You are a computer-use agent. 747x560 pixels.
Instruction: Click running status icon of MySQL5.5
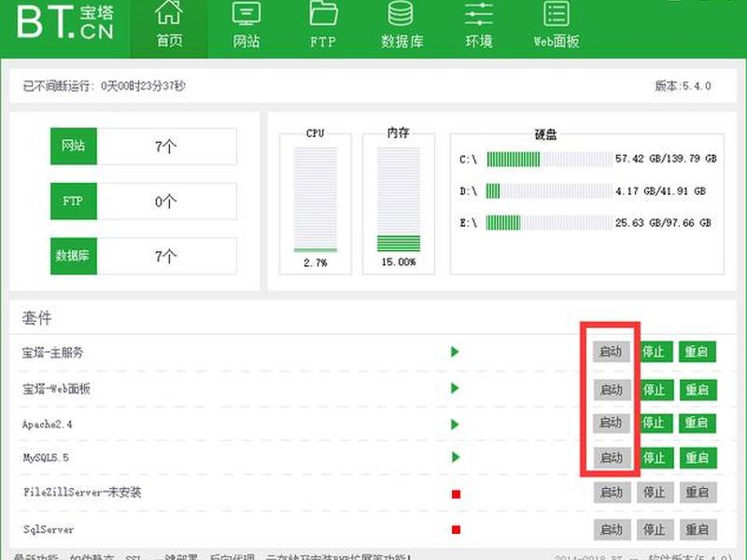455,457
